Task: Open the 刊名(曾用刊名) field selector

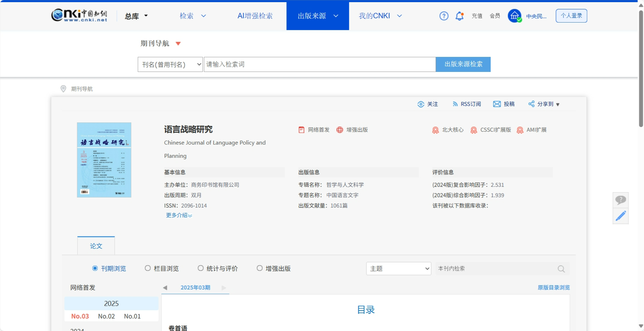Action: [170, 64]
